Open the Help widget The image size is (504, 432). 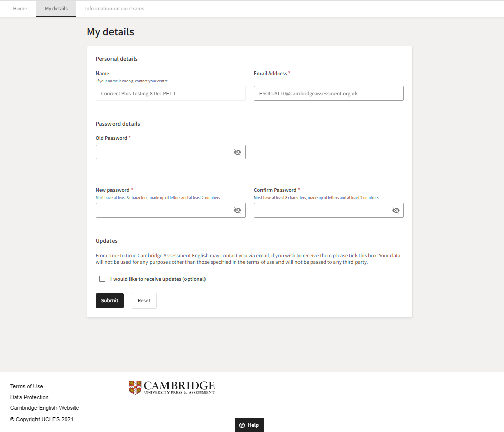[x=249, y=425]
